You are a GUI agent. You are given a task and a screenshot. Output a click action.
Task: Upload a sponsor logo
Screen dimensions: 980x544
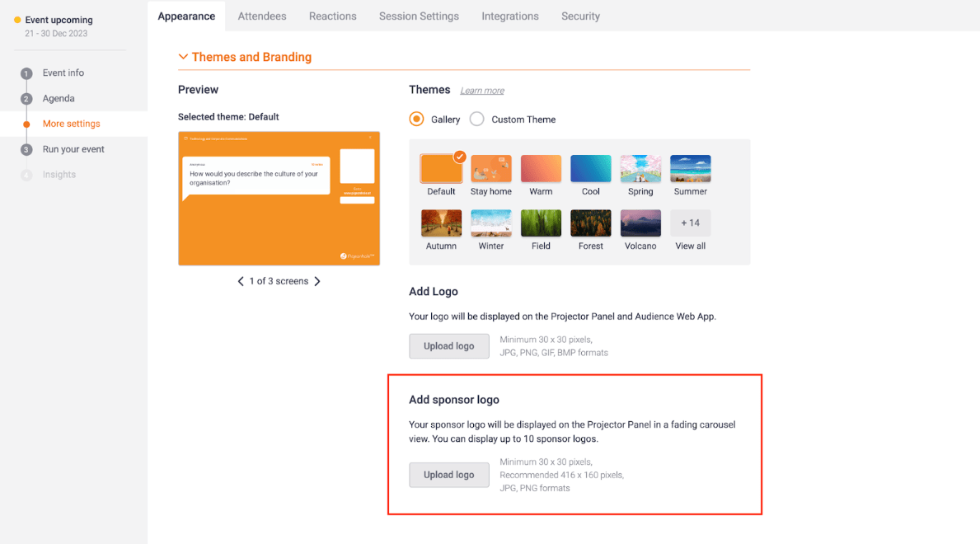(449, 475)
